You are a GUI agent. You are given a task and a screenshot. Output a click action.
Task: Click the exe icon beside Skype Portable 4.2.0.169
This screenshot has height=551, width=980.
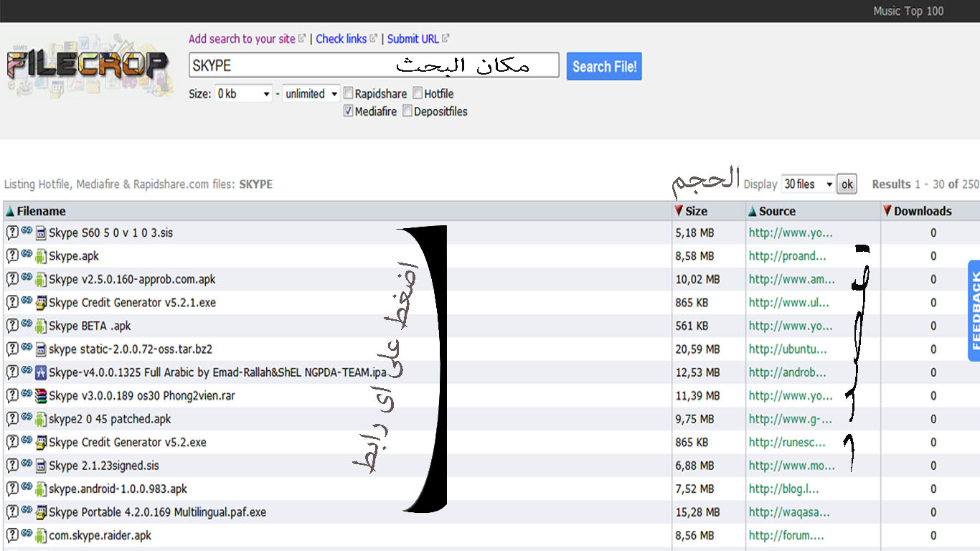(41, 512)
